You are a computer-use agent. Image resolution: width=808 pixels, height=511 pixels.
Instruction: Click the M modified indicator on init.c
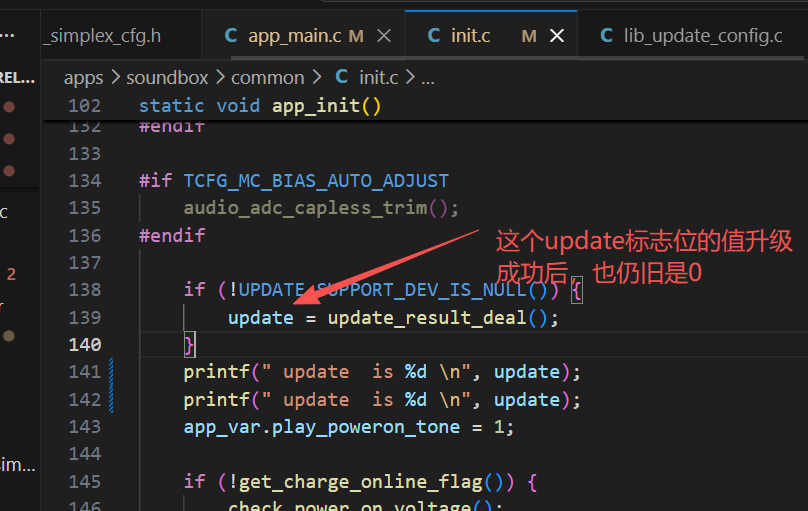click(529, 36)
